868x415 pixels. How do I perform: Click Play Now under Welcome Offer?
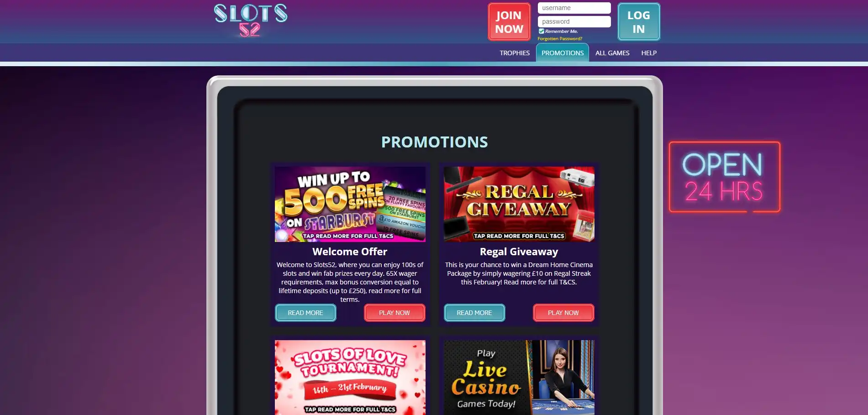[395, 313]
